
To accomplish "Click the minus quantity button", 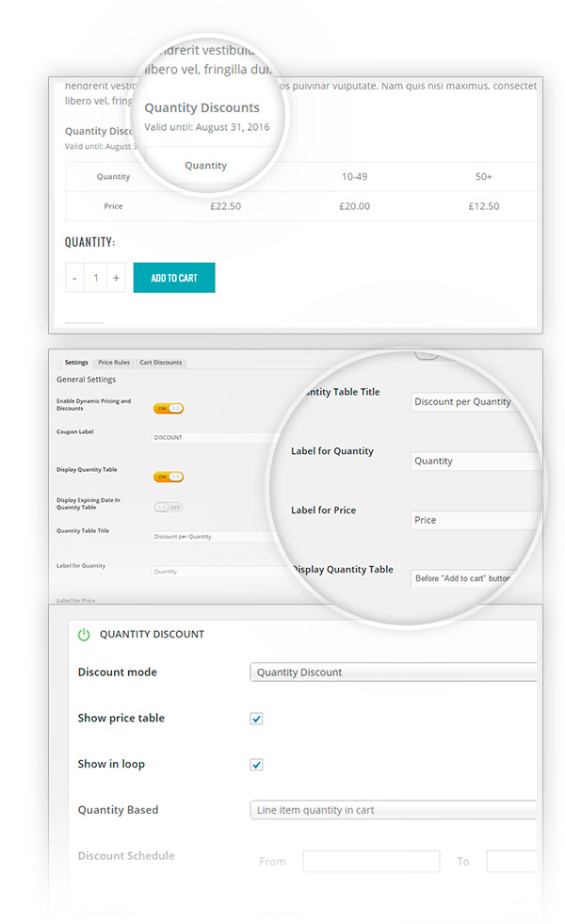I will click(74, 278).
